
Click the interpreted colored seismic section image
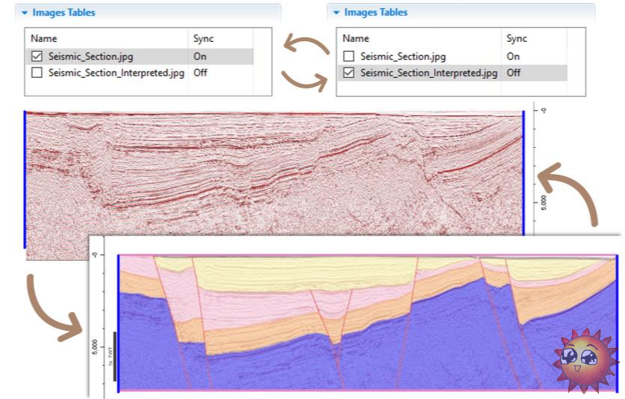pyautogui.click(x=368, y=323)
